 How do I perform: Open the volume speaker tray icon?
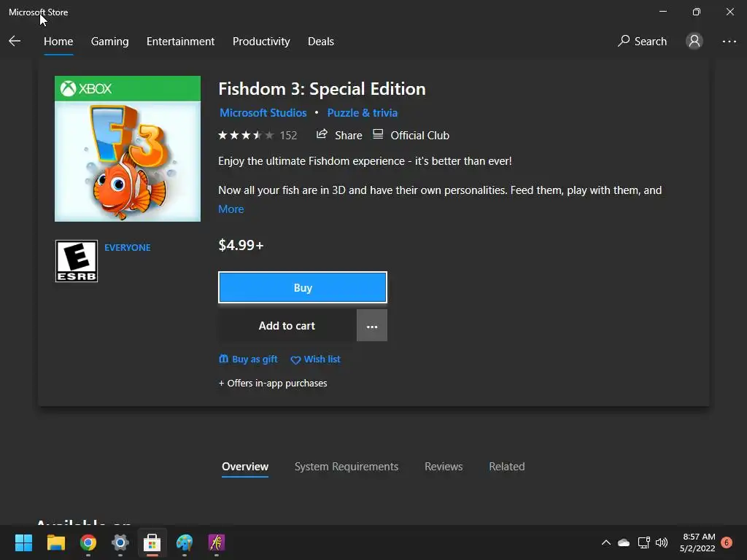point(661,542)
